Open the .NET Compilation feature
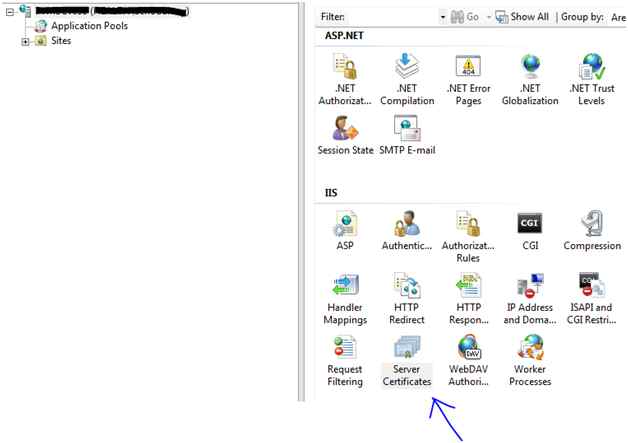Screen dimensions: 628x443 407,79
